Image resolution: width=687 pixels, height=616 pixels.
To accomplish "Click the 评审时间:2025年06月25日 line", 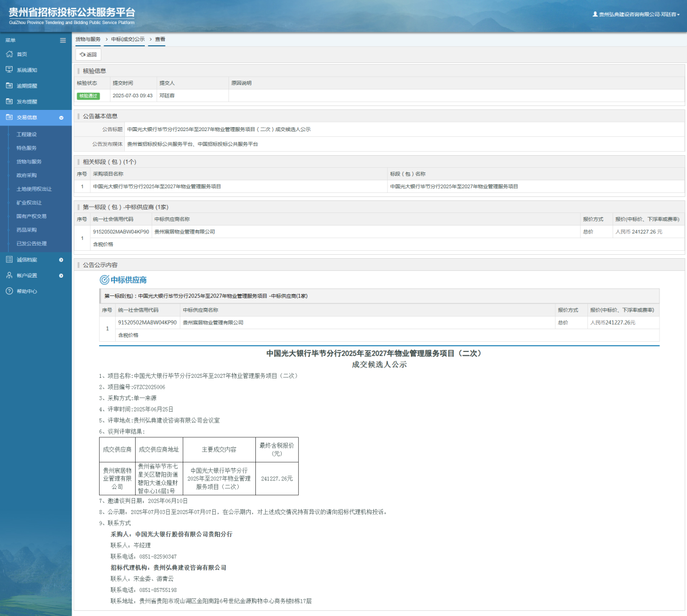I will (x=136, y=409).
